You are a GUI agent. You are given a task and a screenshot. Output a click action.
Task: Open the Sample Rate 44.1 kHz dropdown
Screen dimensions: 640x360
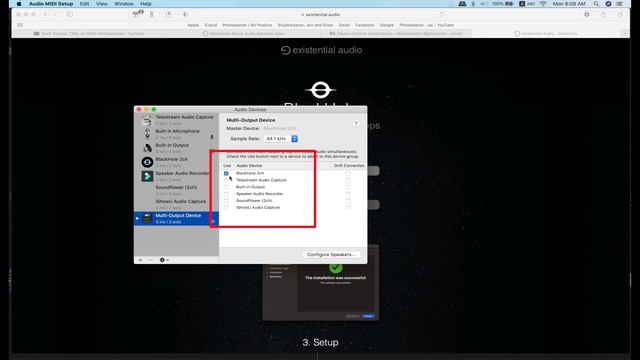[281, 139]
